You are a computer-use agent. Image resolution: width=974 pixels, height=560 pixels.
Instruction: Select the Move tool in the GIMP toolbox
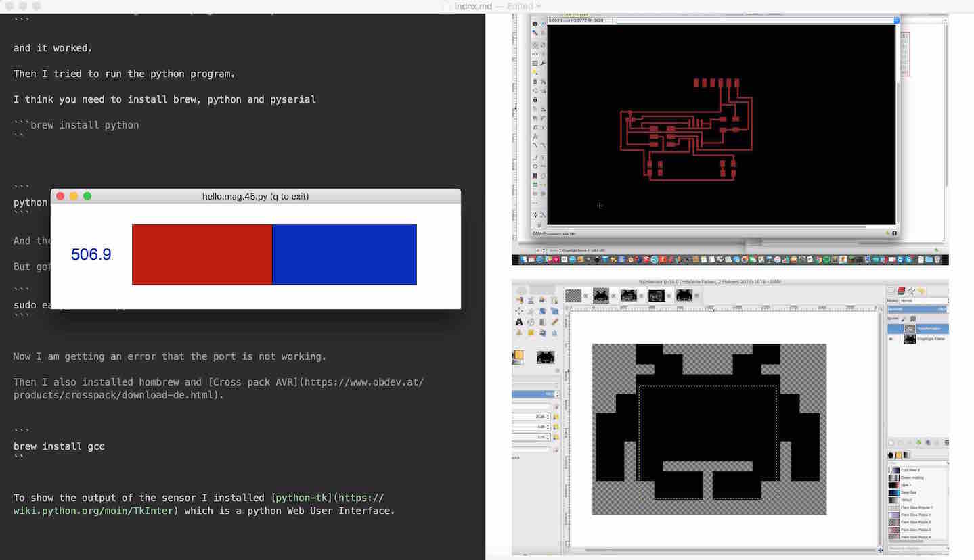[x=519, y=311]
